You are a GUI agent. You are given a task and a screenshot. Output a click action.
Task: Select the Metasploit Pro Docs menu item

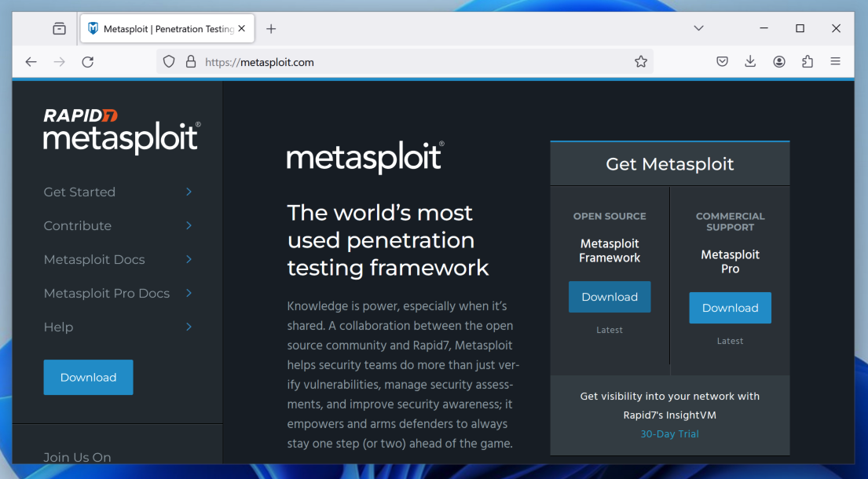pos(107,293)
